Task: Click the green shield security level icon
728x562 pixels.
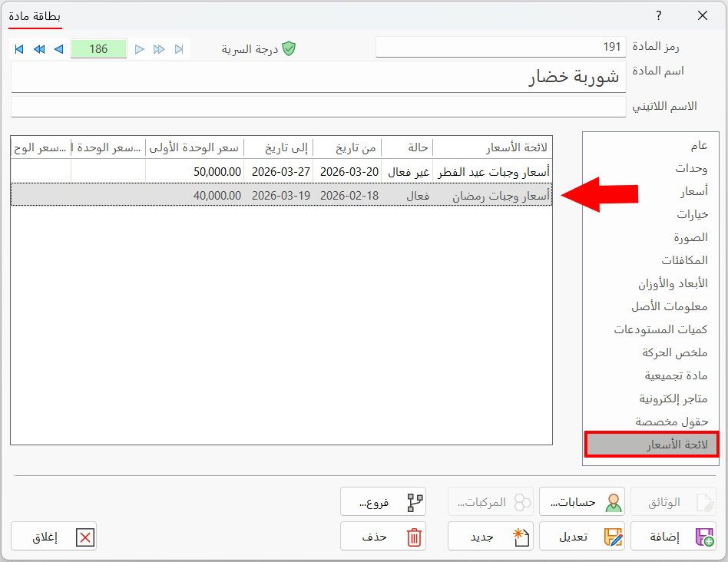Action: (x=289, y=48)
